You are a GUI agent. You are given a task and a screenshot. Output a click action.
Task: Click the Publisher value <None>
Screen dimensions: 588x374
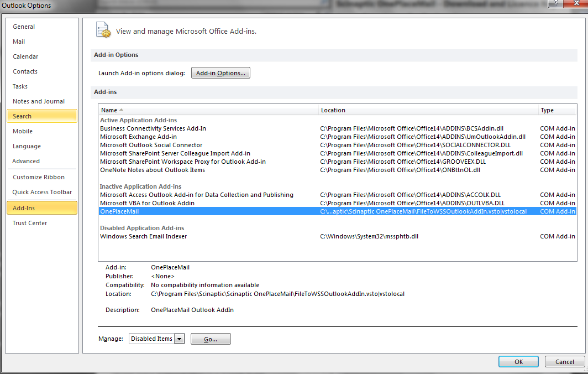[162, 277]
